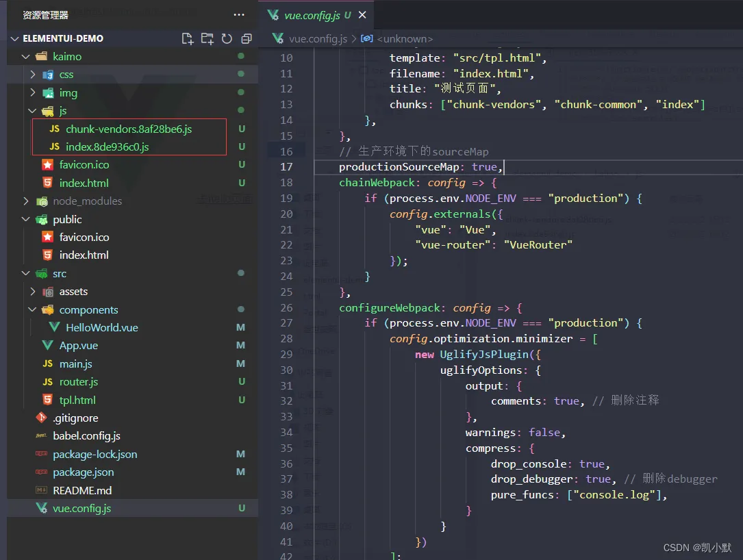Refresh the explorer file tree

[227, 39]
